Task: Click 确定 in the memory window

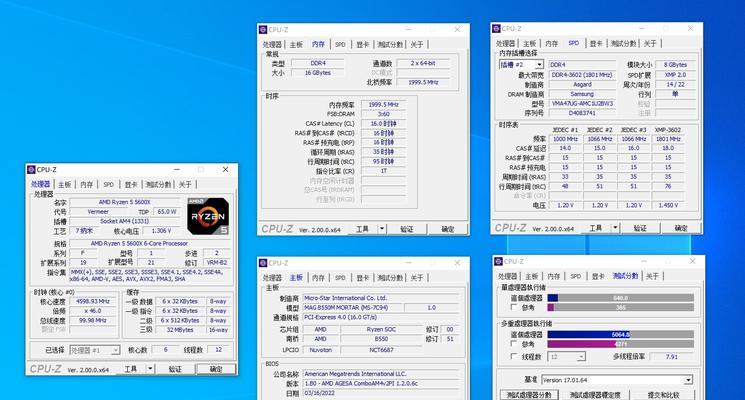Action: [448, 229]
